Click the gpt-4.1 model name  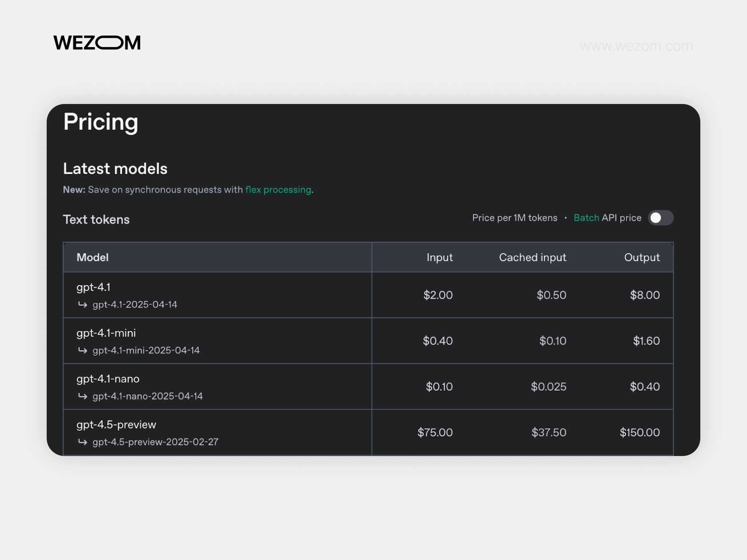[93, 287]
